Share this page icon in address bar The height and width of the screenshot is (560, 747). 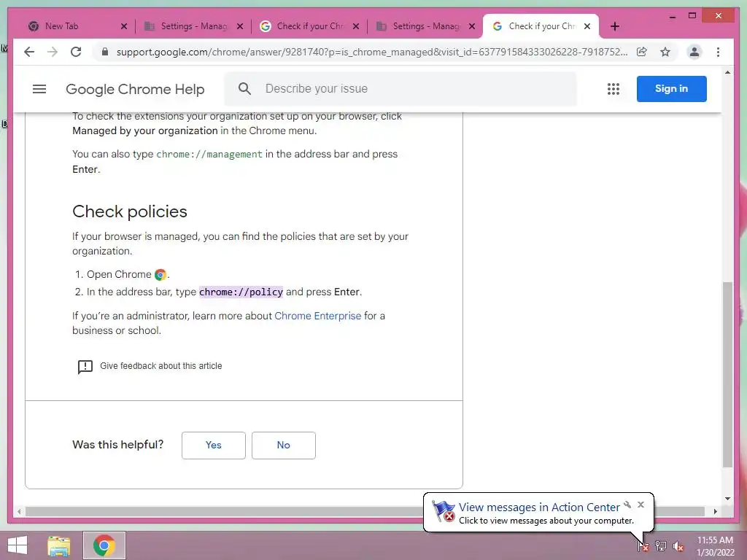click(x=642, y=52)
